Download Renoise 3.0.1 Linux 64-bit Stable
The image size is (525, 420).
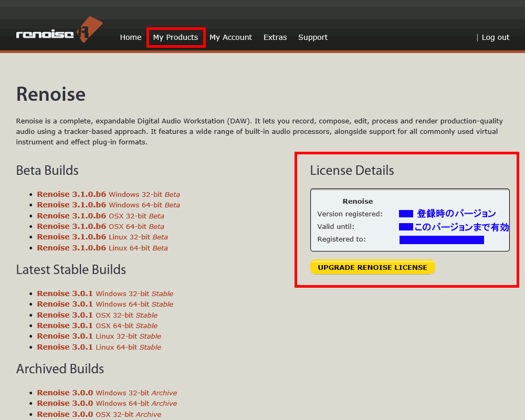pyautogui.click(x=99, y=348)
